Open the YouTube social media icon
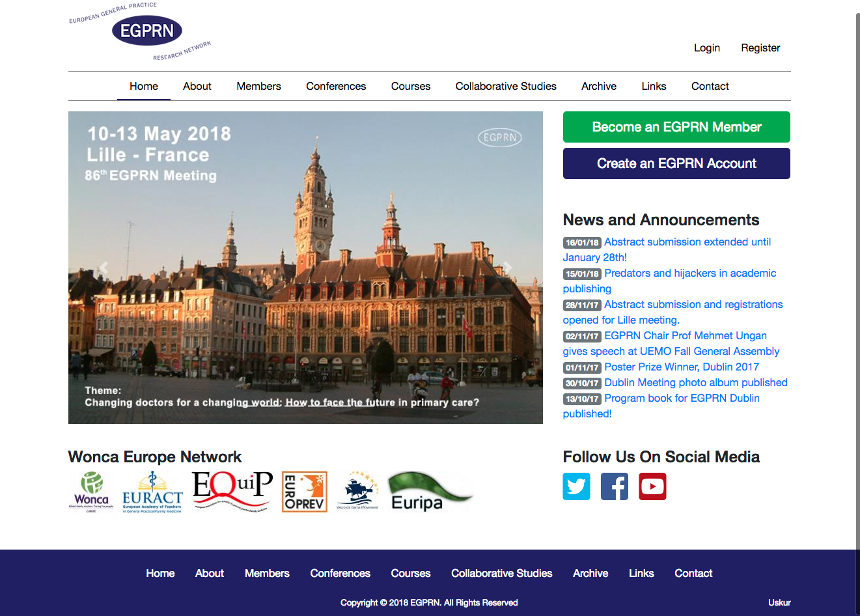The image size is (860, 616). pos(652,486)
